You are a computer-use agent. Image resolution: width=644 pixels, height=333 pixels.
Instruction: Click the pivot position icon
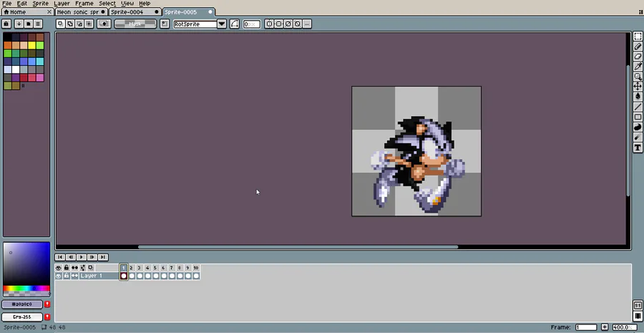pyautogui.click(x=165, y=24)
